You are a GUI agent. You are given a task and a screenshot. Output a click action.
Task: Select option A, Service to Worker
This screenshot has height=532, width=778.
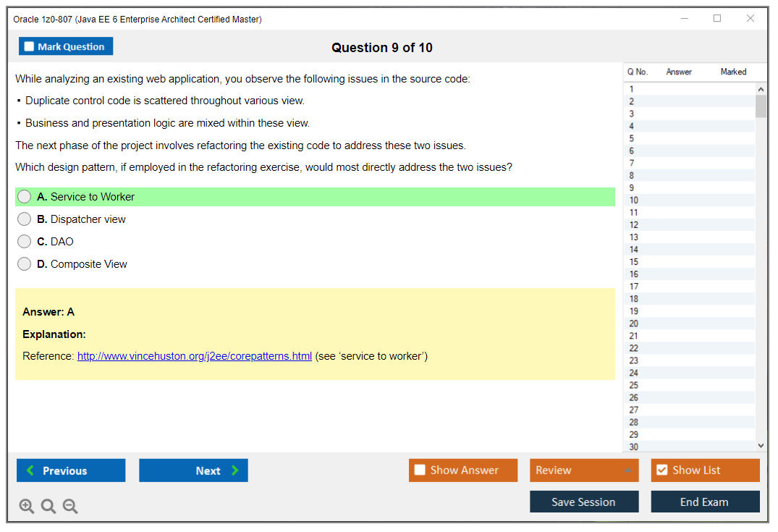click(25, 197)
